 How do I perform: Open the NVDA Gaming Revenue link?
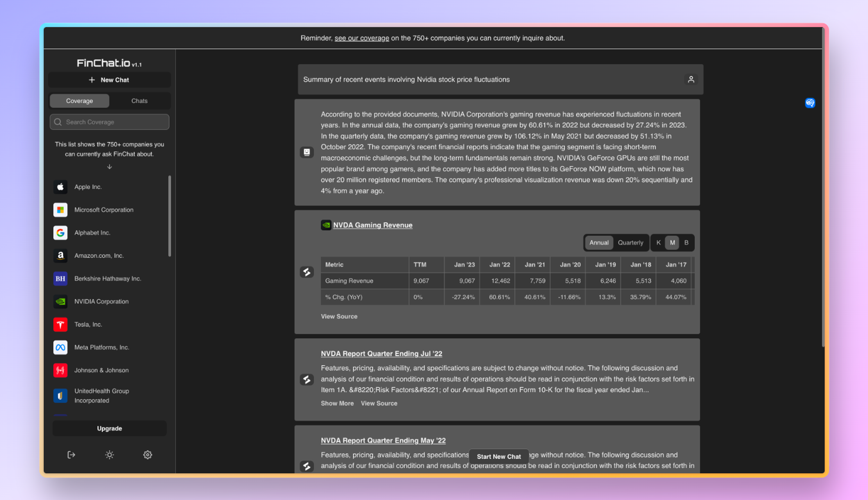tap(372, 225)
